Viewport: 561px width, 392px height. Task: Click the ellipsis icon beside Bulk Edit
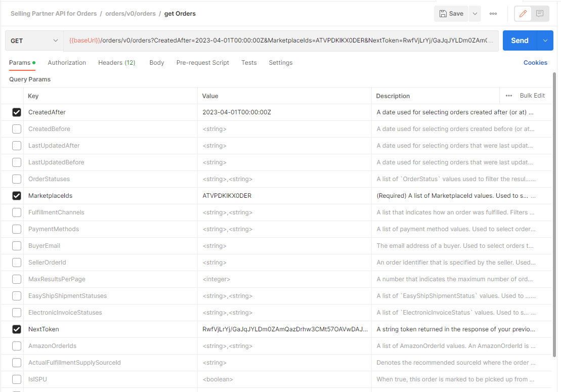pyautogui.click(x=508, y=96)
